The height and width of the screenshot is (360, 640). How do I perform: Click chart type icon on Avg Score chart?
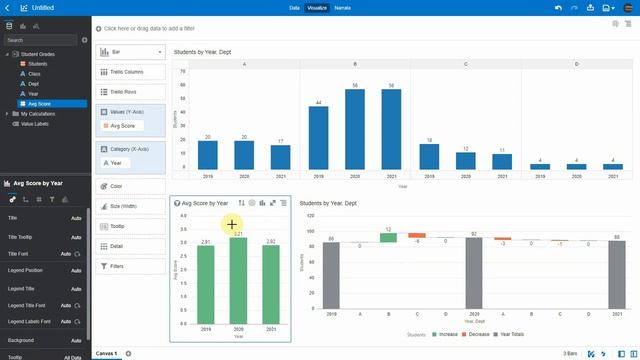[262, 203]
